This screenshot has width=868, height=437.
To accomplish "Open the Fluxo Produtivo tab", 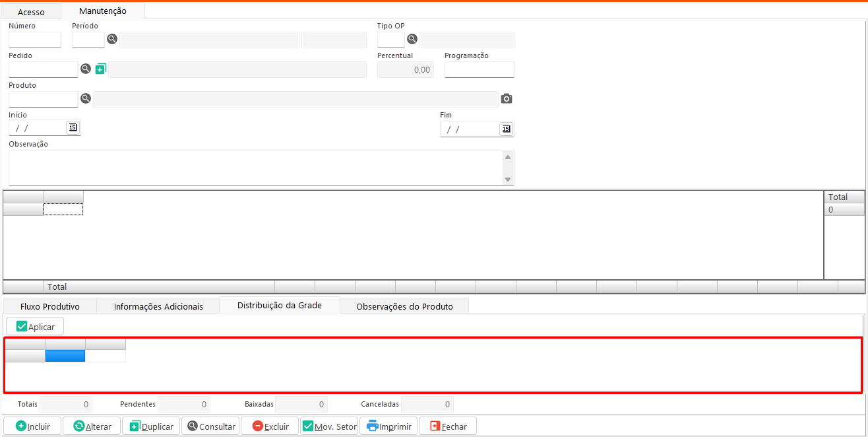I will pyautogui.click(x=50, y=306).
